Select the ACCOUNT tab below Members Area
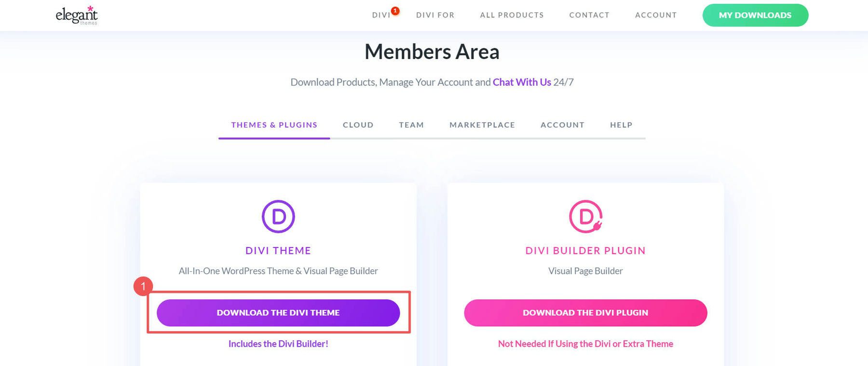The height and width of the screenshot is (366, 868). (x=562, y=125)
